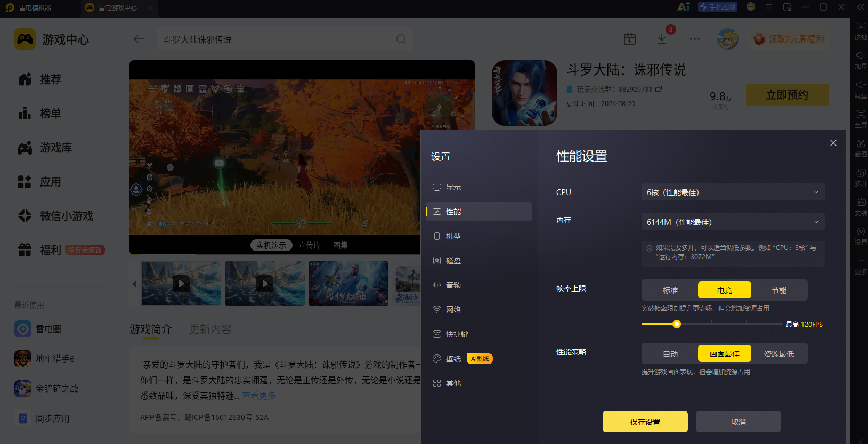868x444 pixels.
Task: Open the 内存 memory dropdown
Action: coord(733,222)
